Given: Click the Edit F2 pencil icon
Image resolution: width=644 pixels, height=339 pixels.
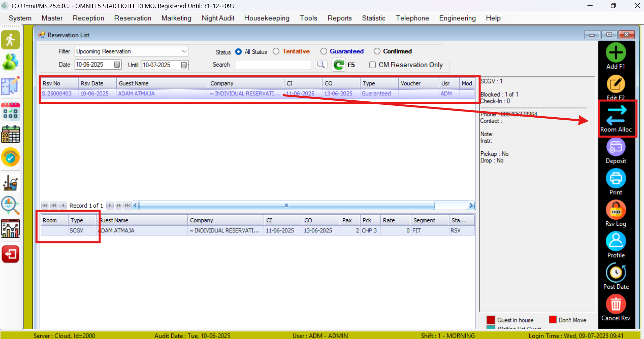Looking at the screenshot, I should (616, 84).
